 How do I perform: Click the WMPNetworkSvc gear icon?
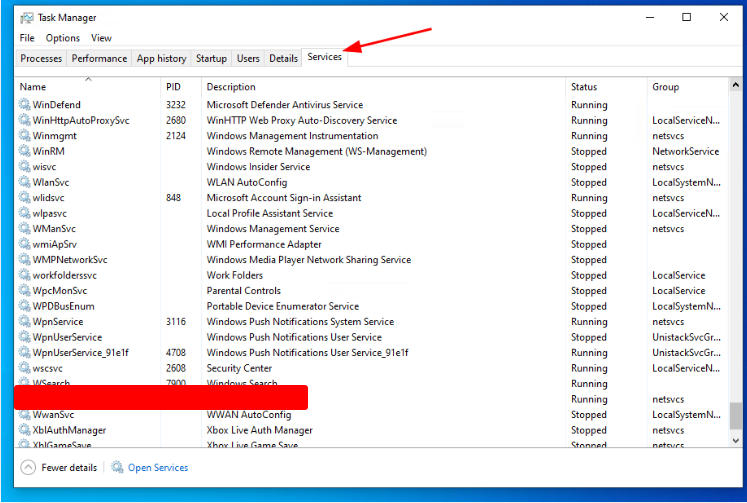pos(25,260)
